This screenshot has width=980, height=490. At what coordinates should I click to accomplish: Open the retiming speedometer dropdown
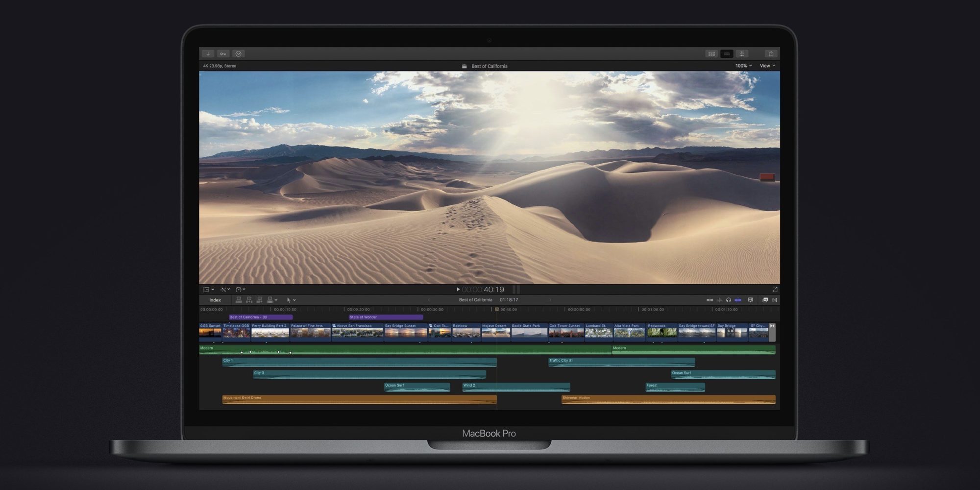pos(240,290)
